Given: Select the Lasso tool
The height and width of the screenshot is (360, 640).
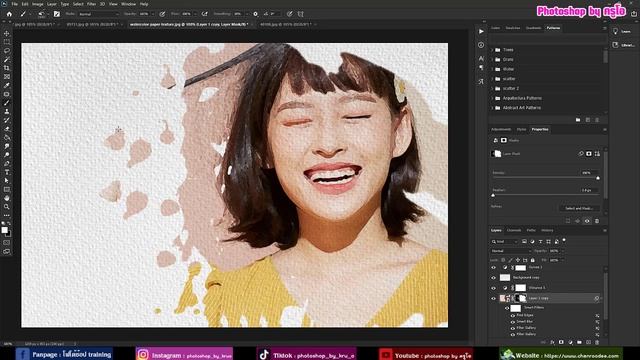Looking at the screenshot, I should (x=7, y=51).
